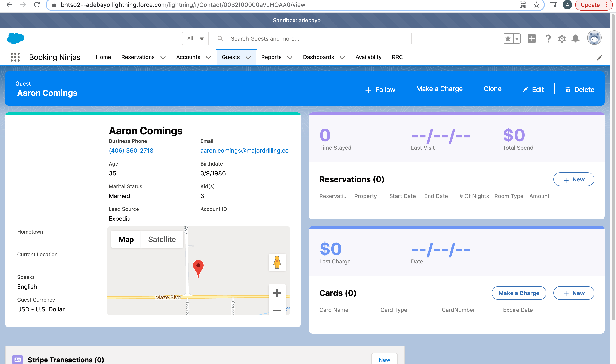This screenshot has width=616, height=364.
Task: Open the media control playlist icon
Action: click(553, 5)
